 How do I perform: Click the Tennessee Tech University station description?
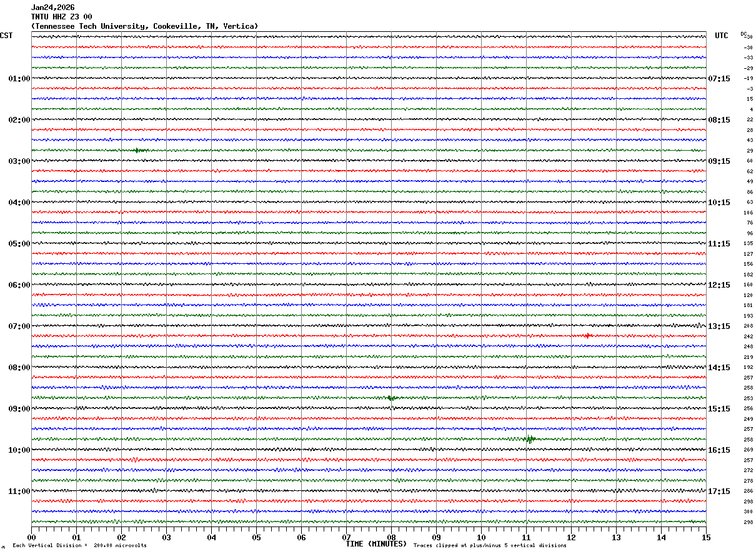tap(144, 26)
